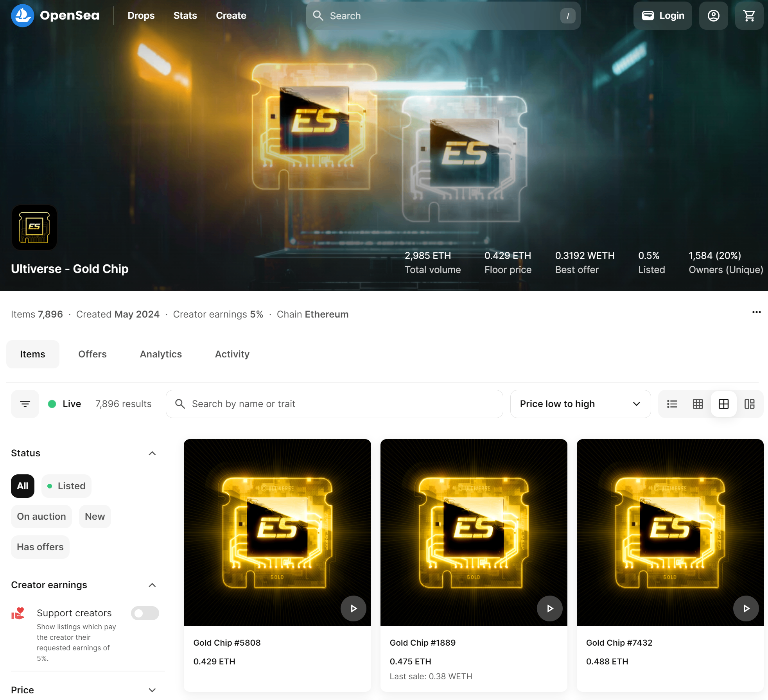Switch to small grid view
768x700 pixels.
click(x=698, y=404)
